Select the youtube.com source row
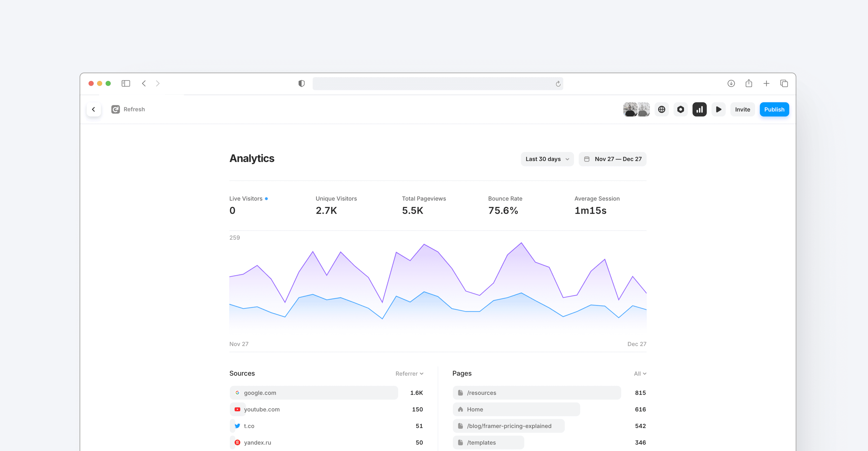 [x=326, y=409]
